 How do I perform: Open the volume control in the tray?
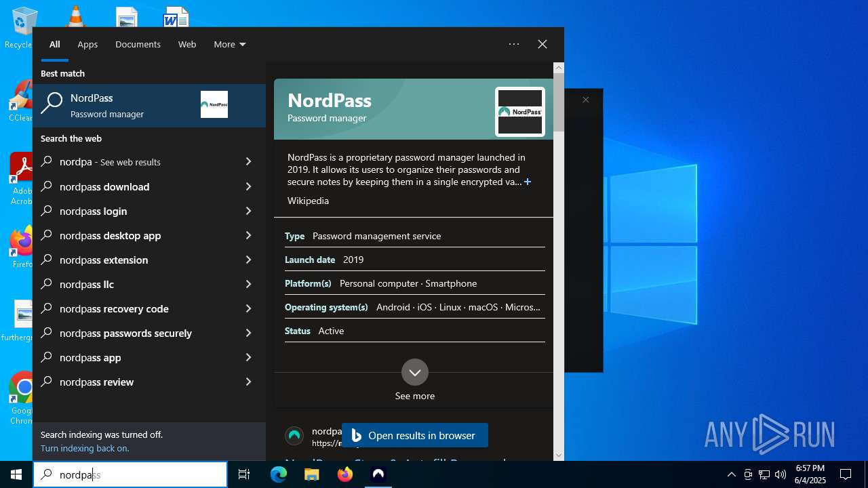pos(780,474)
